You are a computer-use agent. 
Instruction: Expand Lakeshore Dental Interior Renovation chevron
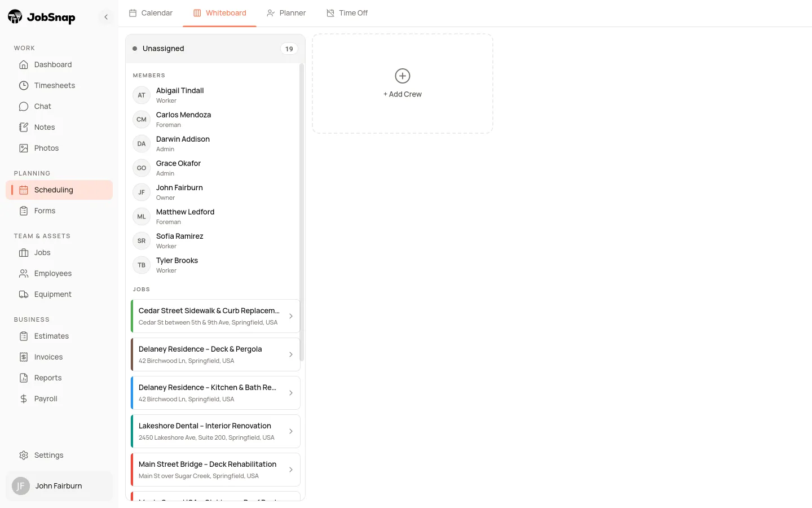tap(291, 431)
